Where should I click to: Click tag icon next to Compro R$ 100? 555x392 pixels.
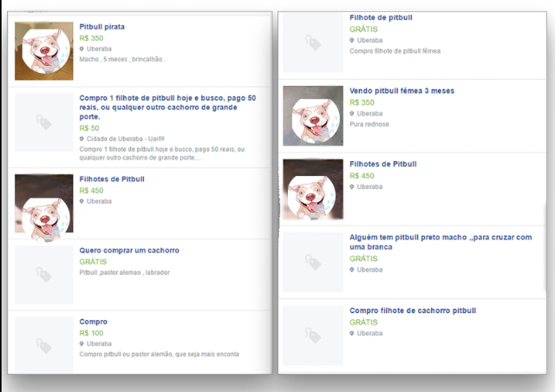point(44,346)
